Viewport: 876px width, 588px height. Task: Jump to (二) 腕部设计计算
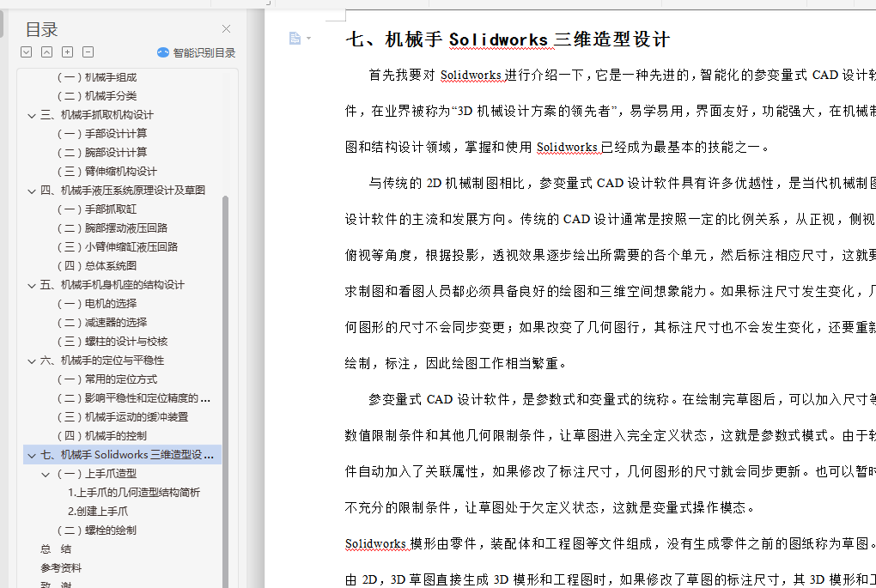pos(101,153)
